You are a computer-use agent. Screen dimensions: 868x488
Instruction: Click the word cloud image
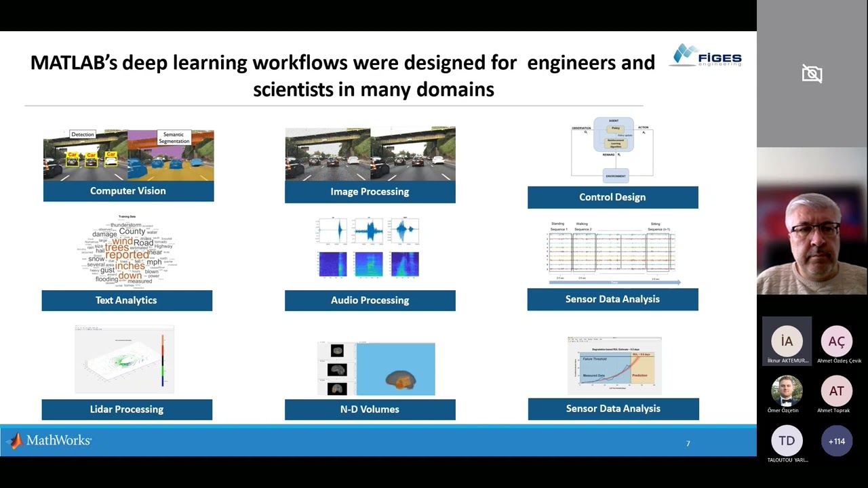[127, 251]
